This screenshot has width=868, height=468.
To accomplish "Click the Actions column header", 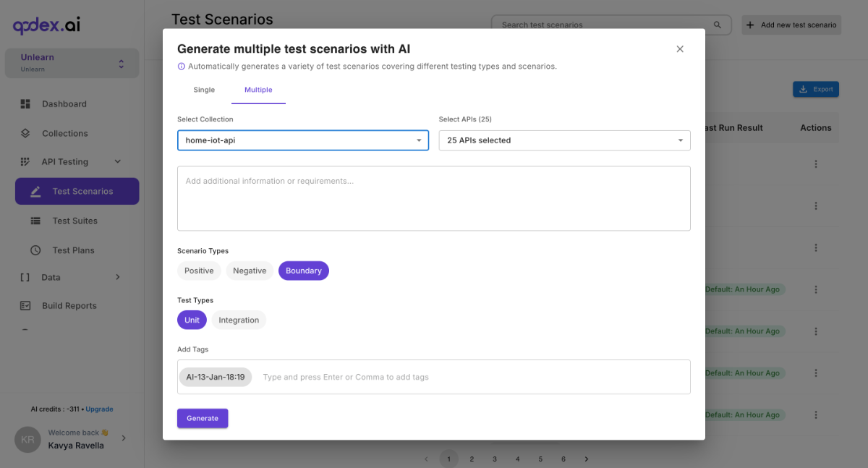I will tap(816, 128).
